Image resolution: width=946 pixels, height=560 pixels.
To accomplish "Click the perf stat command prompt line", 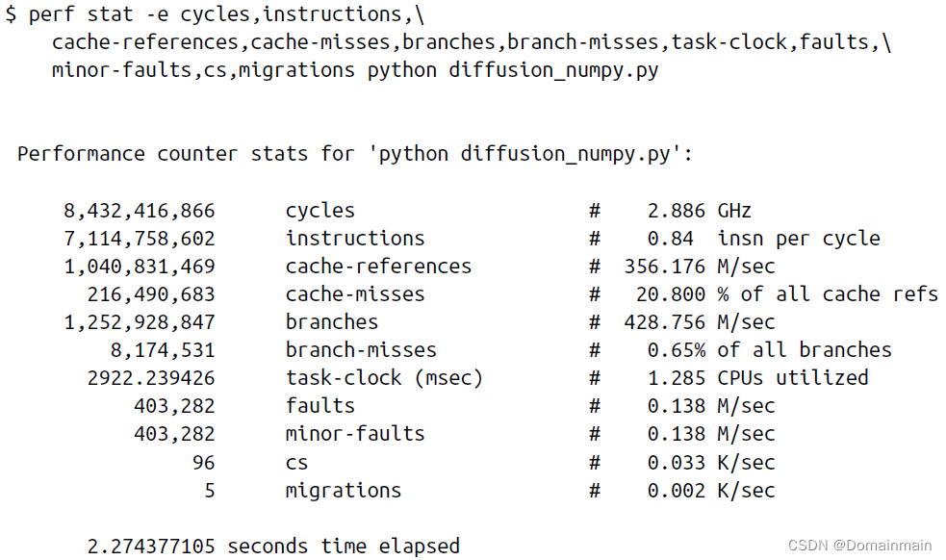I will point(215,13).
